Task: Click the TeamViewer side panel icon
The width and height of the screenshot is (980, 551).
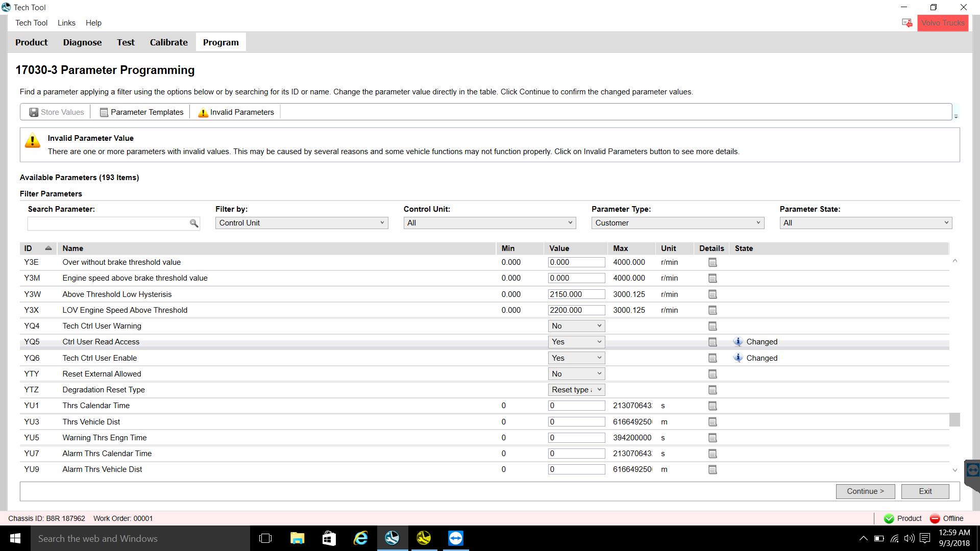Action: pyautogui.click(x=972, y=470)
